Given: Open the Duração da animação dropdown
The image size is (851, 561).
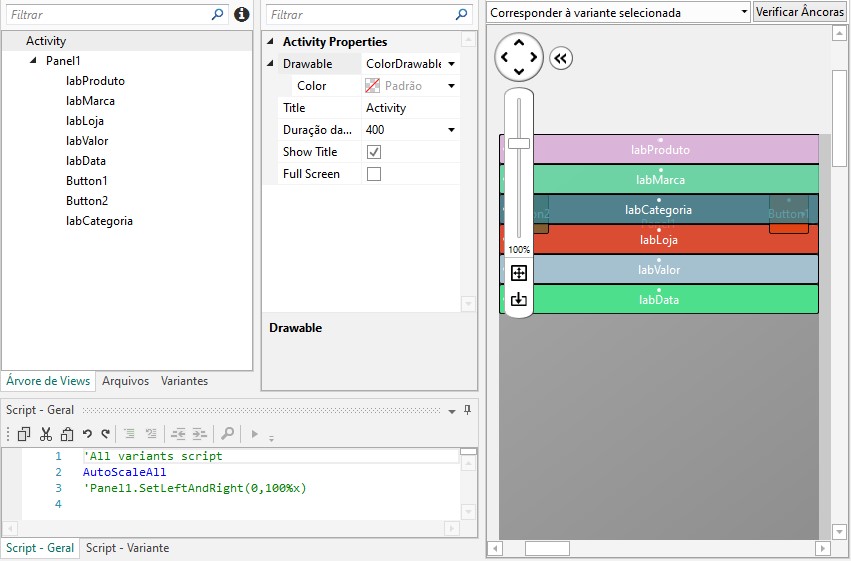Looking at the screenshot, I should (x=452, y=130).
